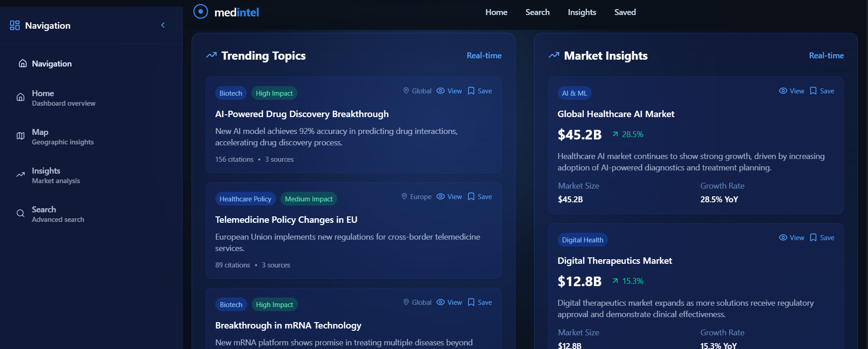Click the Global location pin on AI-Powered Drug Discovery
This screenshot has width=868, height=349.
406,91
